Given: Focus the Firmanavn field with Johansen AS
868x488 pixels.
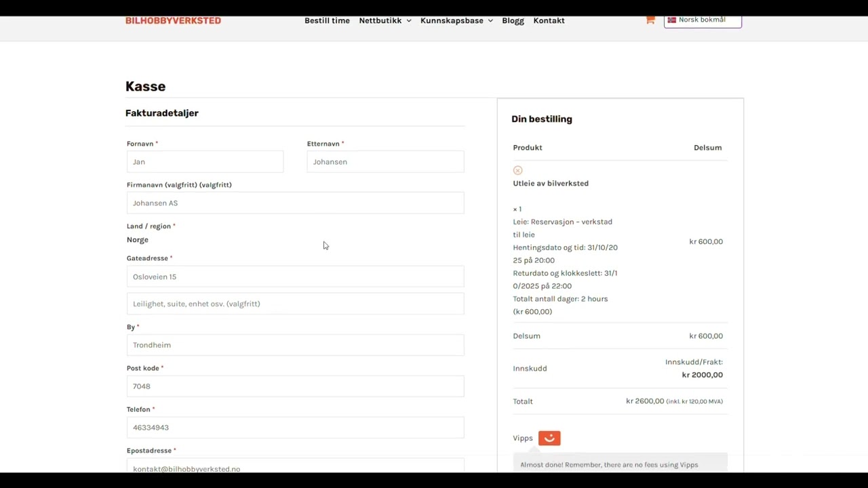Looking at the screenshot, I should 295,203.
